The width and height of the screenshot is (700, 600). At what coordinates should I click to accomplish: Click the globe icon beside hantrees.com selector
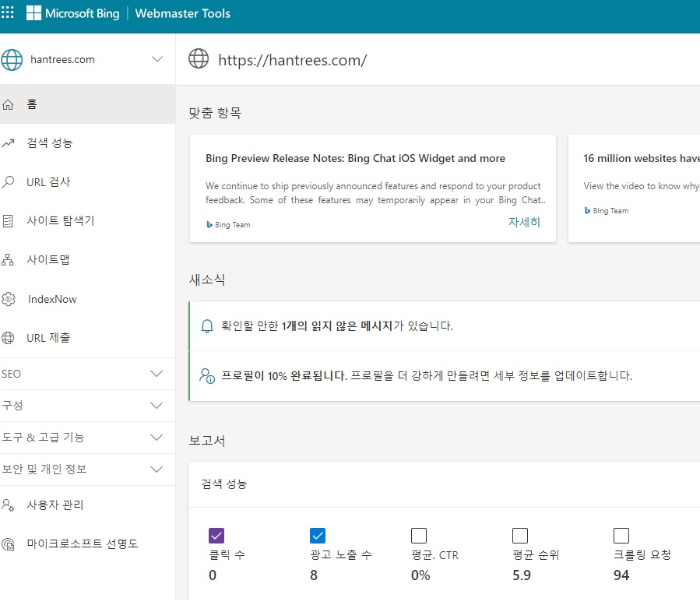tap(12, 59)
